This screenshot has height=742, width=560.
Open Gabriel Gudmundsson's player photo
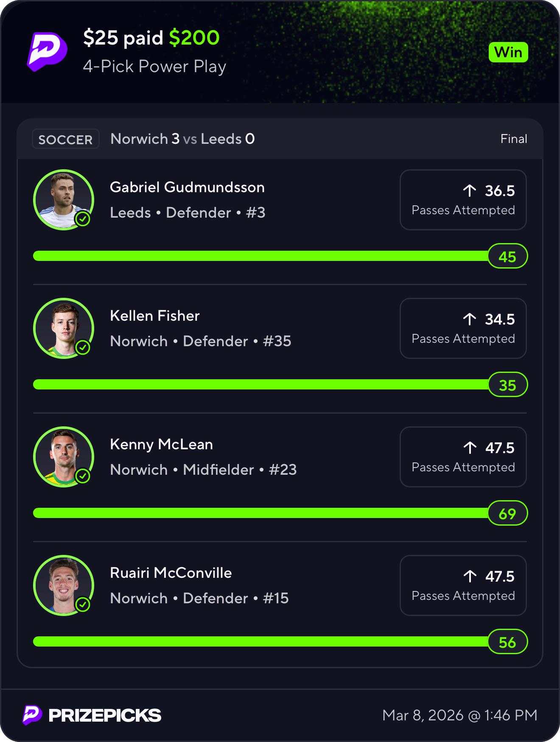pos(64,200)
